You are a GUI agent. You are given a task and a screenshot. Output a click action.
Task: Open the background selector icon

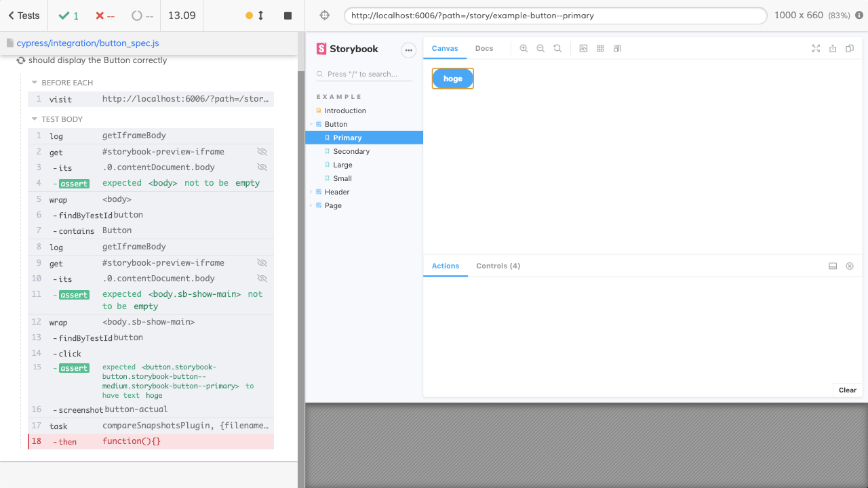583,48
